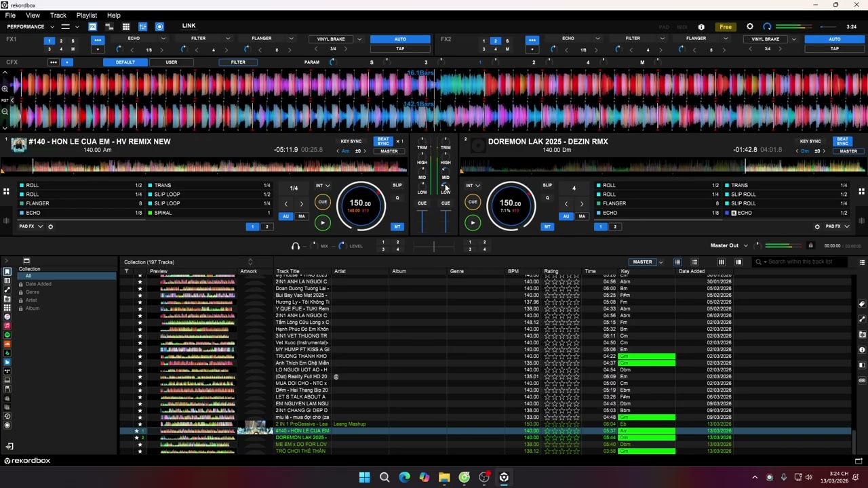Viewport: 868px width, 488px height.
Task: Open deck 2 performance pad grid icon
Action: 862,192
